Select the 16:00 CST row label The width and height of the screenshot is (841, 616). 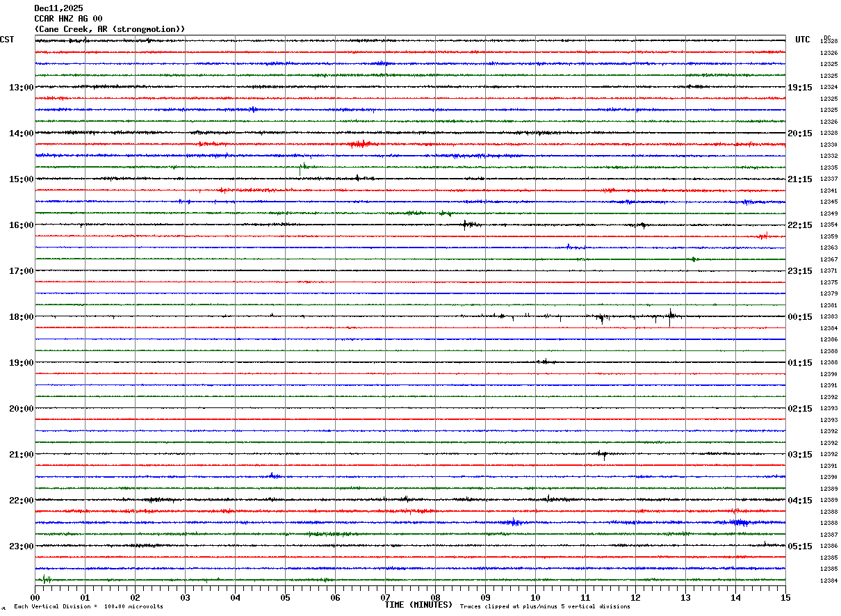tap(21, 225)
